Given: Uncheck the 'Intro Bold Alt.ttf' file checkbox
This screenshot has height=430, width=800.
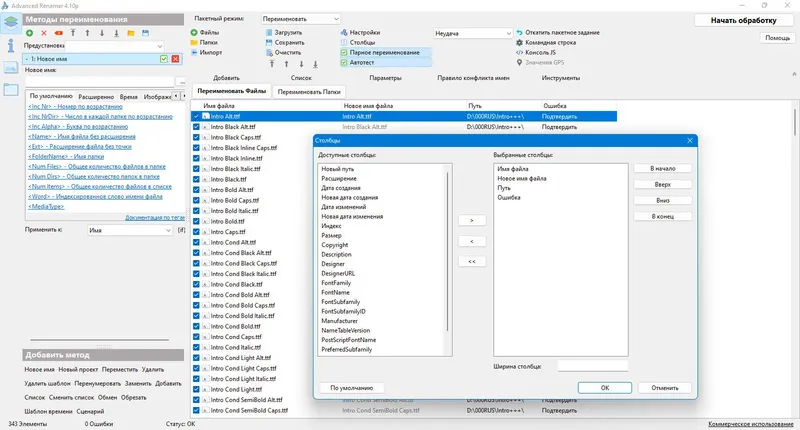Looking at the screenshot, I should tap(196, 190).
